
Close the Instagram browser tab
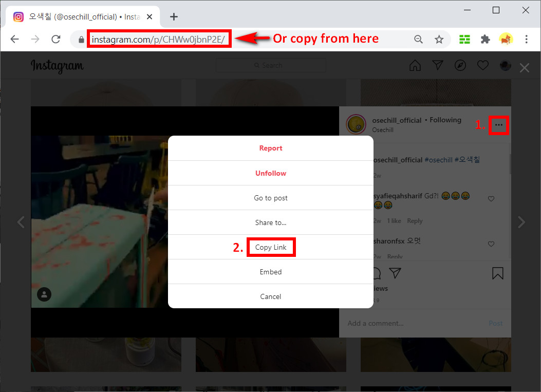(x=150, y=16)
